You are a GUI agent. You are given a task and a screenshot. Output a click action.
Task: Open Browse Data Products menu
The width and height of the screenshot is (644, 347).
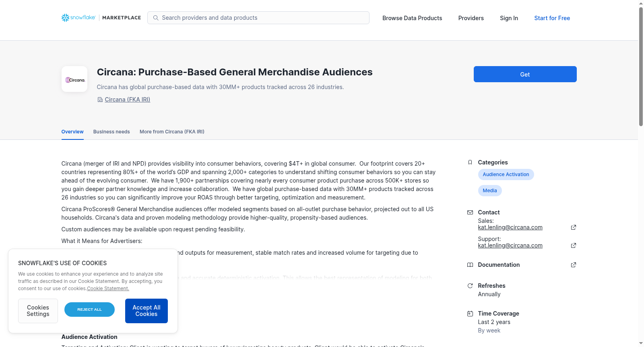pos(412,18)
